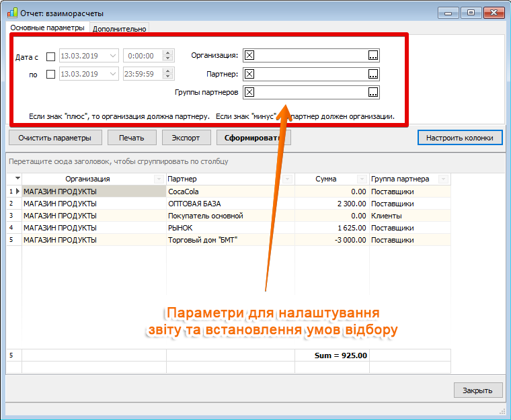Select the CocaCola partner cell
Screen dimensions: 511x420
(x=231, y=192)
